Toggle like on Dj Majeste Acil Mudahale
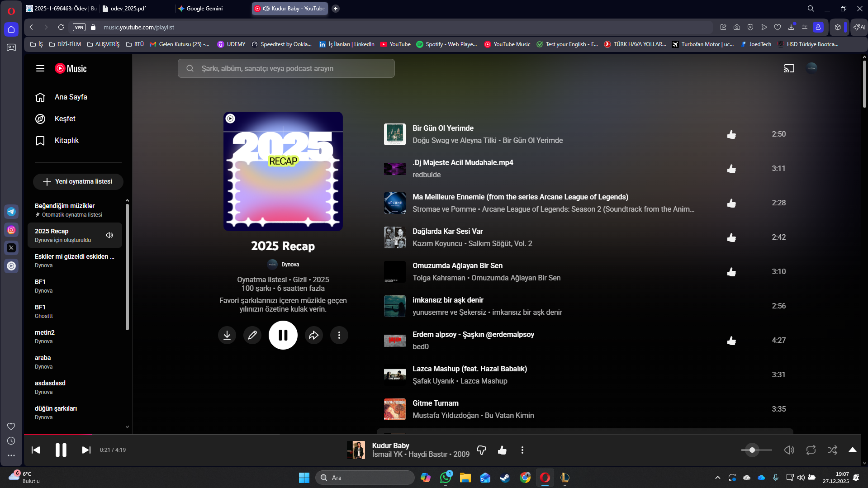Screen dimensions: 868x488 tap(731, 169)
